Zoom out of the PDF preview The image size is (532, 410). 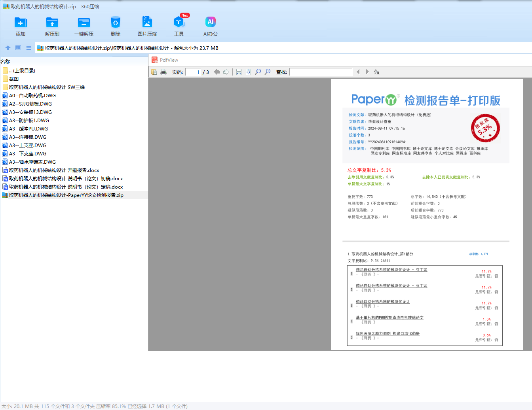(258, 72)
